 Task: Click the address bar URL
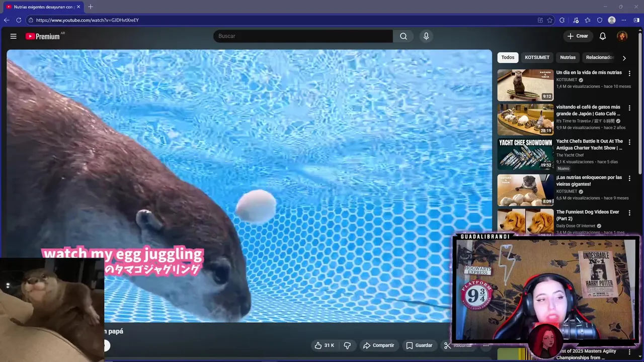(x=87, y=20)
